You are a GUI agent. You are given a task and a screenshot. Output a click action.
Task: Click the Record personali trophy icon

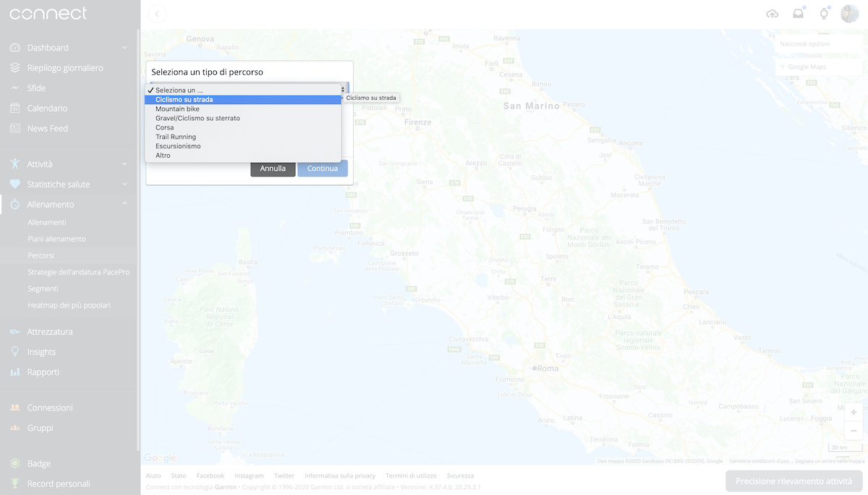click(x=15, y=484)
